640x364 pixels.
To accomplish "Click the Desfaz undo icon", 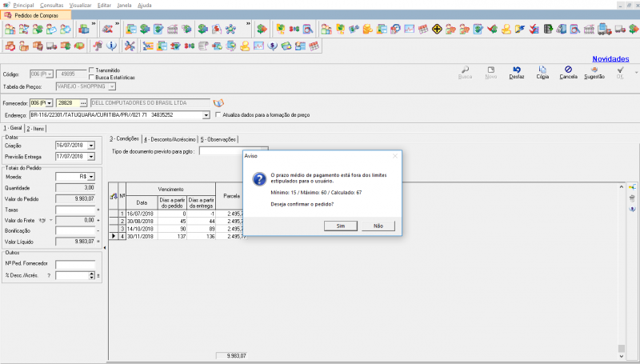I will (x=518, y=70).
